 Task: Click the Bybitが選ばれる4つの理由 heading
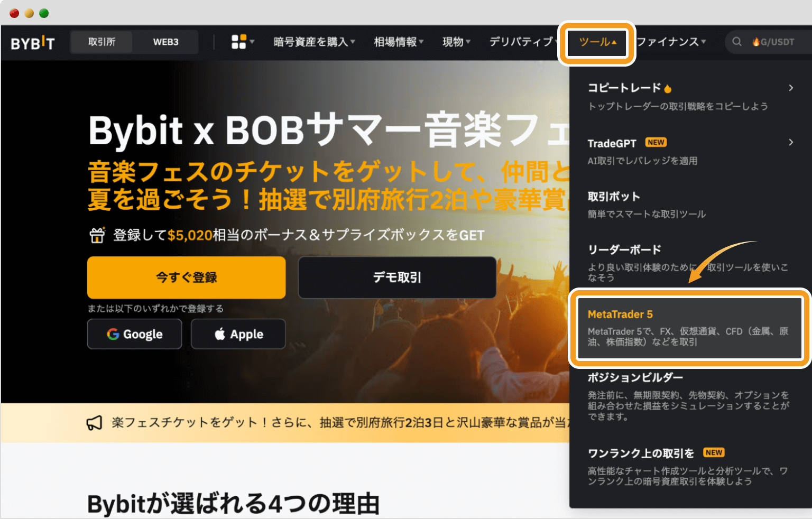pyautogui.click(x=233, y=504)
